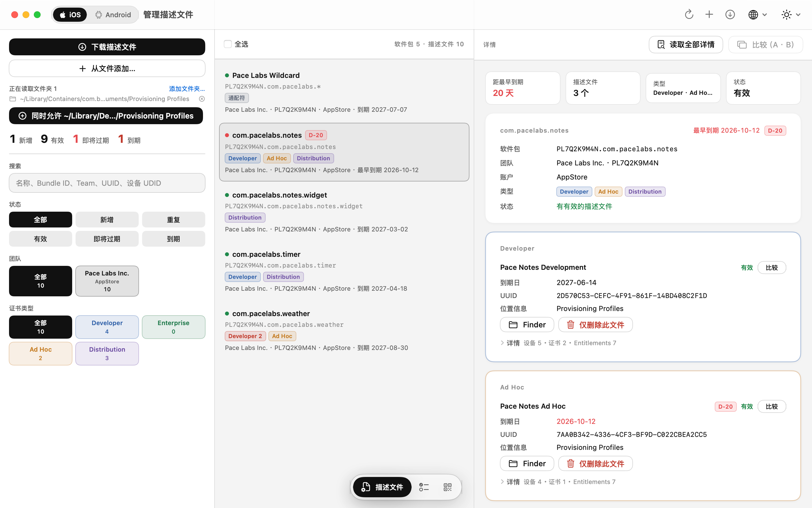Check the 全选 select-all checkbox
The width and height of the screenshot is (812, 508).
[x=228, y=44]
